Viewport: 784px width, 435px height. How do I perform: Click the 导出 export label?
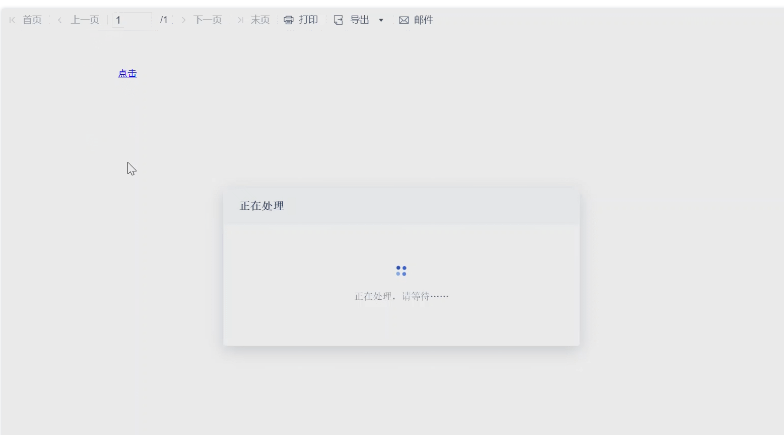(x=360, y=20)
